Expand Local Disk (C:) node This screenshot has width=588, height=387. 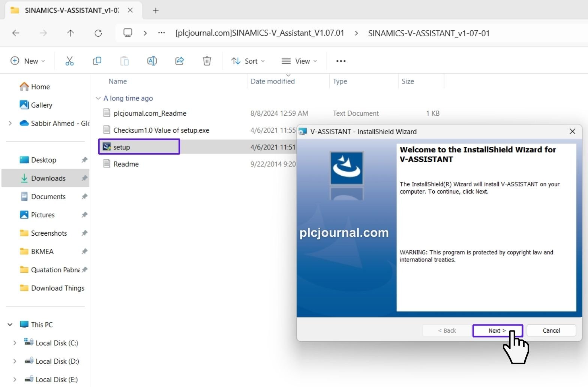click(x=15, y=343)
